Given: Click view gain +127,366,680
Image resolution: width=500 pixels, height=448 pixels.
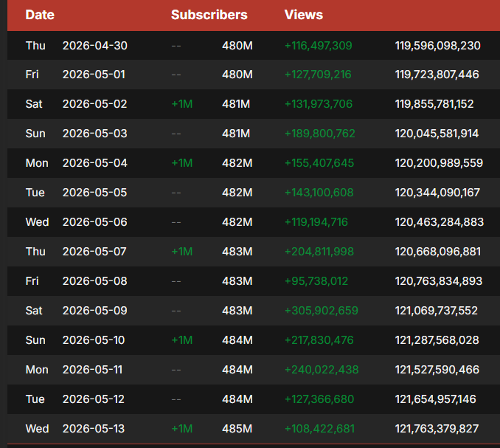Looking at the screenshot, I should (319, 399).
